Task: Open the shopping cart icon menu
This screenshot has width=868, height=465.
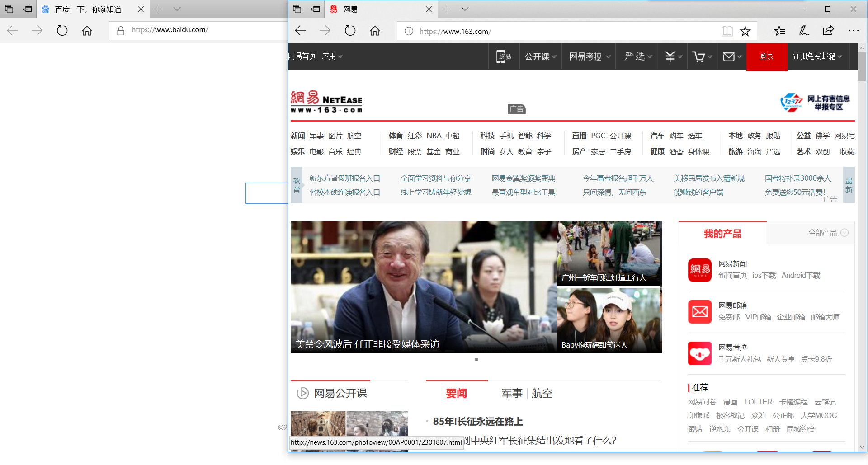Action: click(x=702, y=56)
